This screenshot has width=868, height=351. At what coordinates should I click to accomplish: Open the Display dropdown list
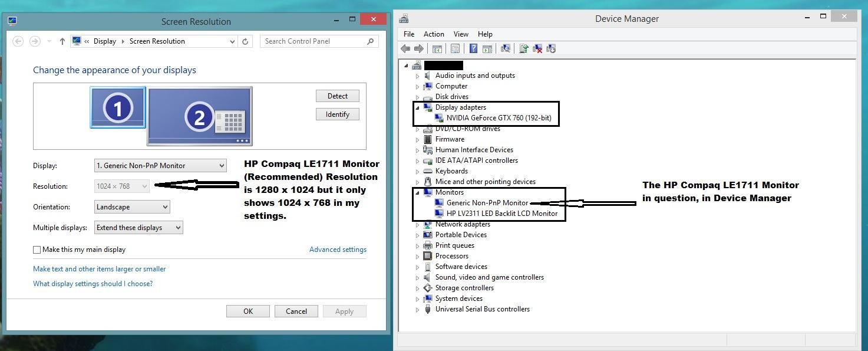tap(160, 166)
